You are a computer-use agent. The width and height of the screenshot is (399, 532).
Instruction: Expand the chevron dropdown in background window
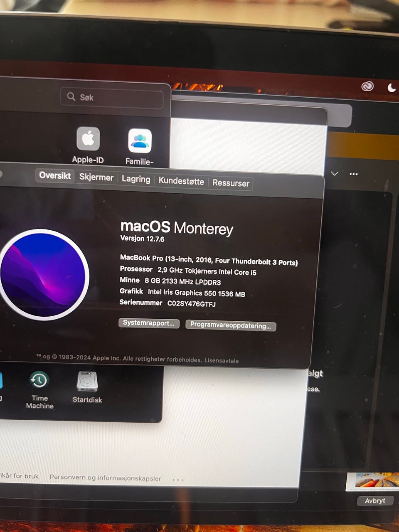coord(335,173)
